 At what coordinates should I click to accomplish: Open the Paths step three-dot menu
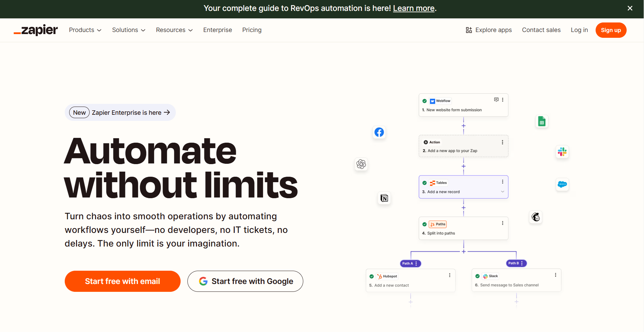503,223
